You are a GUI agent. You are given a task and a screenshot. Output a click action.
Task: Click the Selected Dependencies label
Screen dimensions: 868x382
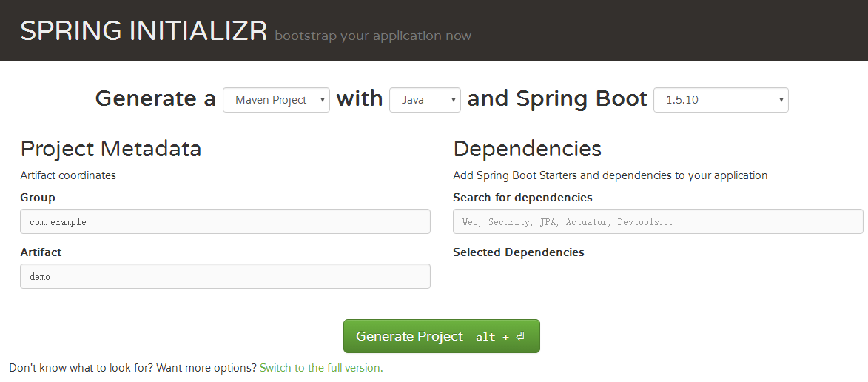point(519,252)
